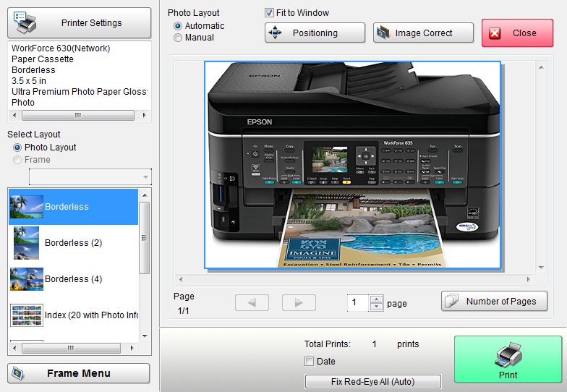
Task: Click the Borderless (2) thumbnail image
Action: pos(26,243)
